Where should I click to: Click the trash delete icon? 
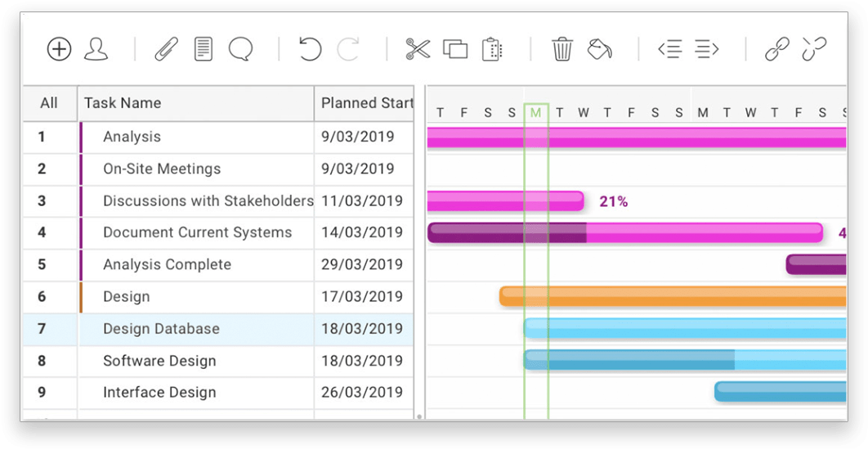click(562, 49)
